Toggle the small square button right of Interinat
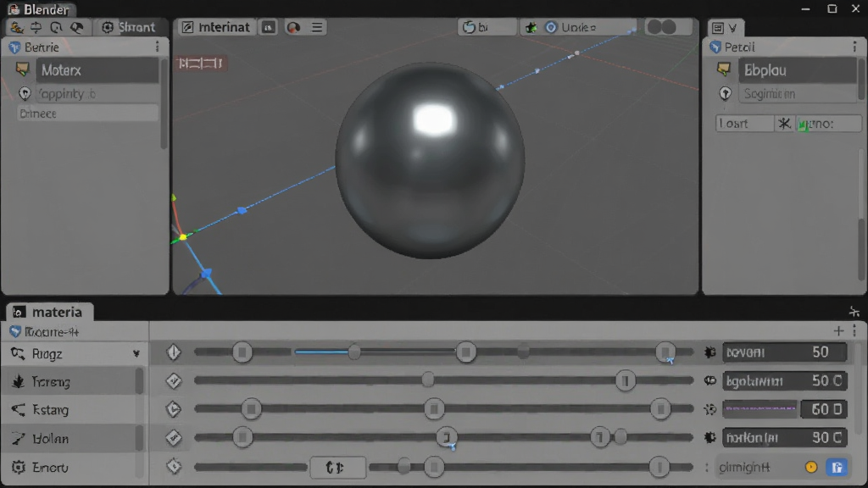Image resolution: width=868 pixels, height=488 pixels. (x=269, y=27)
